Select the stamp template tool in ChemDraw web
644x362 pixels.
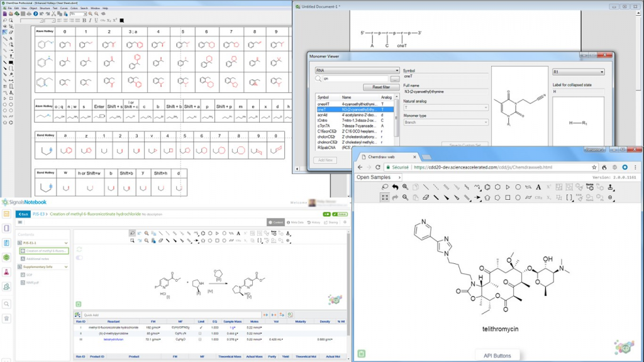pos(610,187)
